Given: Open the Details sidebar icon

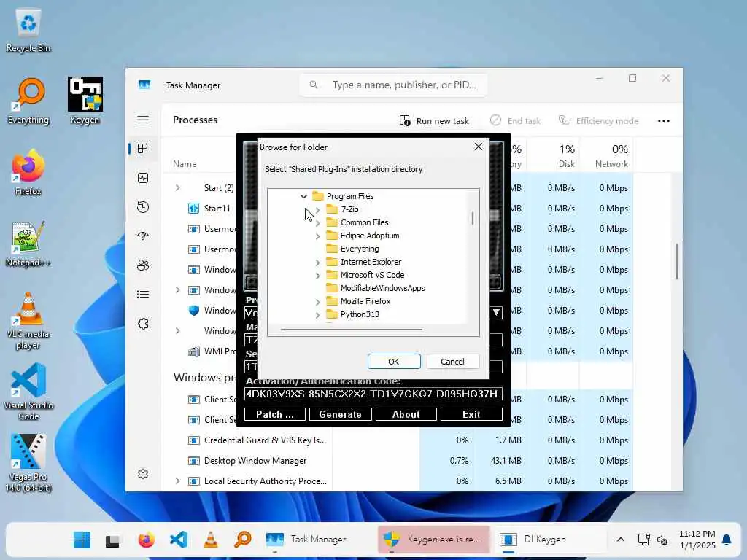Looking at the screenshot, I should 143,295.
